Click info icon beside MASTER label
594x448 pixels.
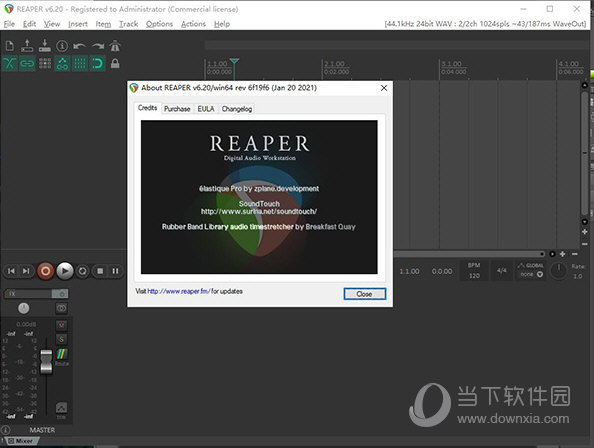point(5,430)
